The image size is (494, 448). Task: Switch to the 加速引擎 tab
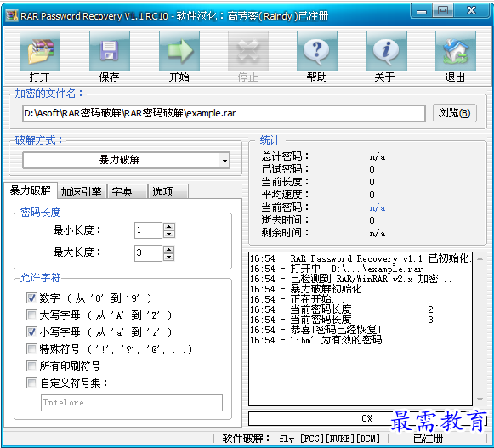[x=82, y=191]
